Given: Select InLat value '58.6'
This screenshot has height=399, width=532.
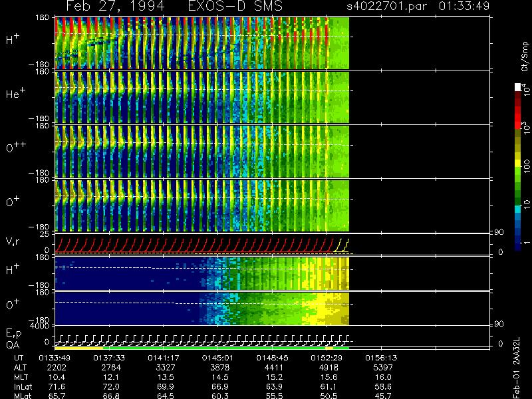Looking at the screenshot, I should click(384, 387).
